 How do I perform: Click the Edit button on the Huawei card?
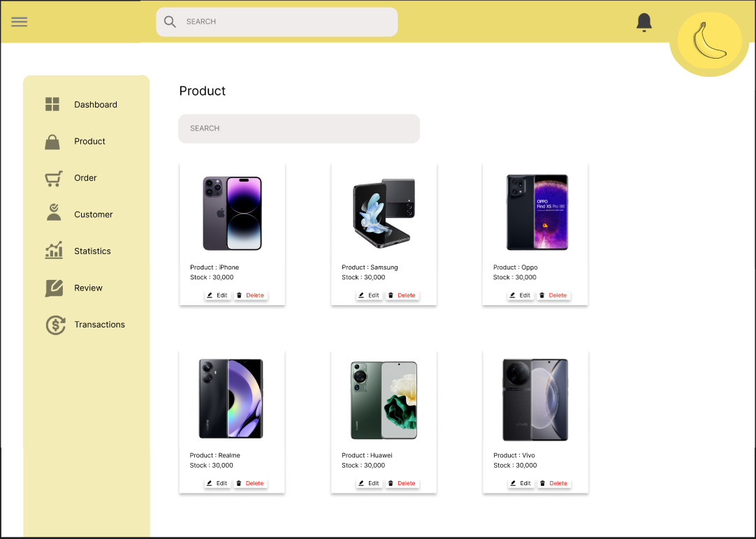click(368, 482)
